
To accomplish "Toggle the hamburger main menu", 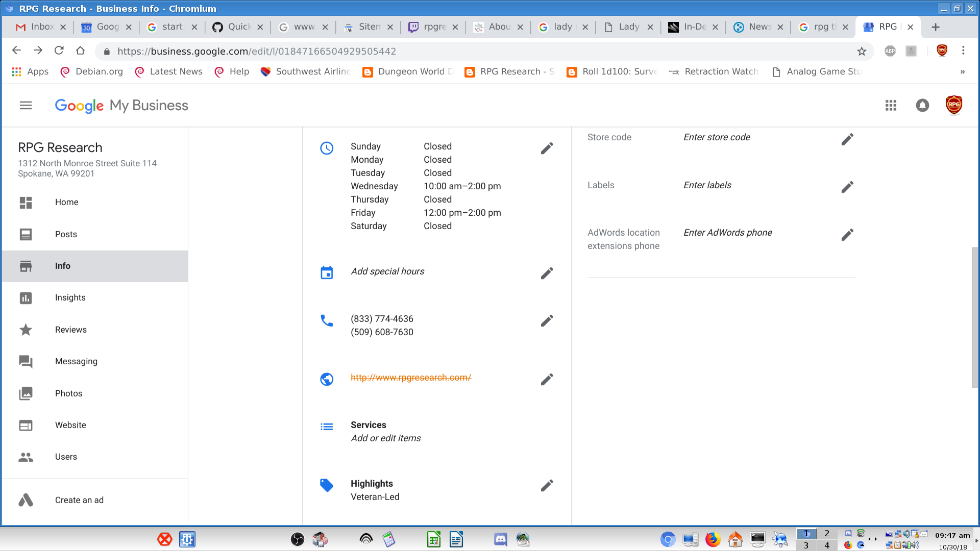I will (x=26, y=106).
